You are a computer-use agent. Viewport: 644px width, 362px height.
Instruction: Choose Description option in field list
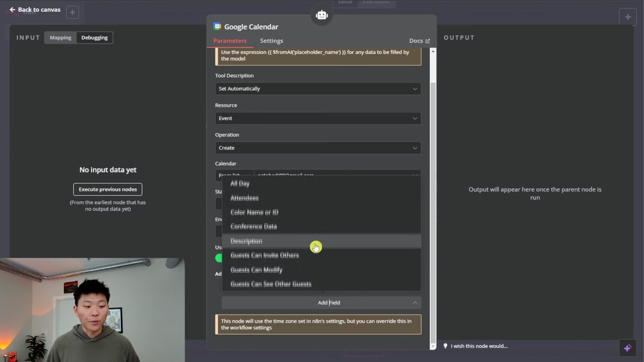pos(322,241)
